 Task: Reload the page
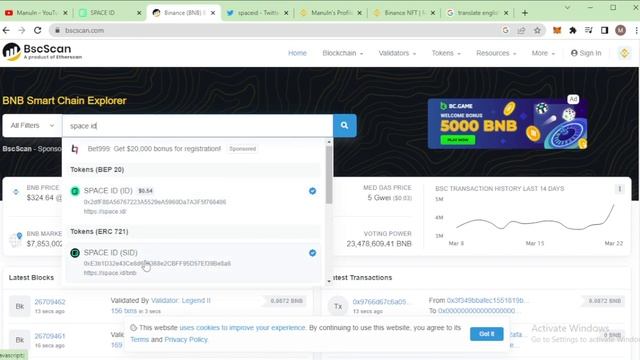click(x=38, y=30)
